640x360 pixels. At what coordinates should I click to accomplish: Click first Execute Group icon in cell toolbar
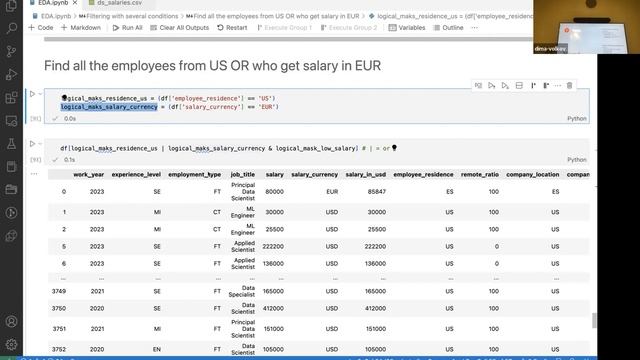tap(533, 85)
